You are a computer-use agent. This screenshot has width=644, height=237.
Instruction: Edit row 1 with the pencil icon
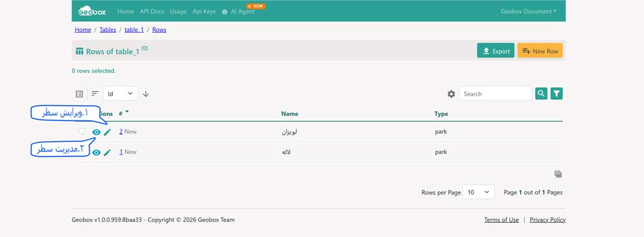pos(107,153)
